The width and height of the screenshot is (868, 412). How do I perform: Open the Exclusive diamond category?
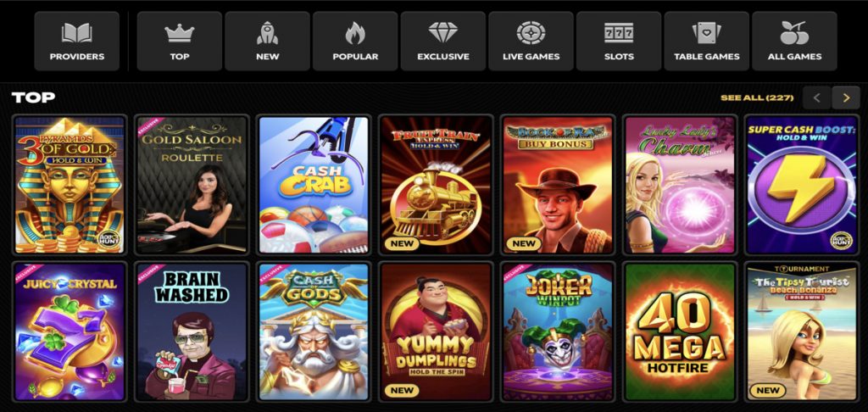point(443,41)
